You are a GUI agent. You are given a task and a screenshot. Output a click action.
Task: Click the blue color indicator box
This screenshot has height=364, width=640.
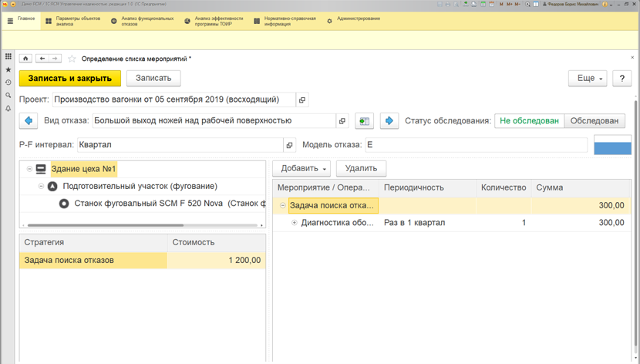click(613, 148)
